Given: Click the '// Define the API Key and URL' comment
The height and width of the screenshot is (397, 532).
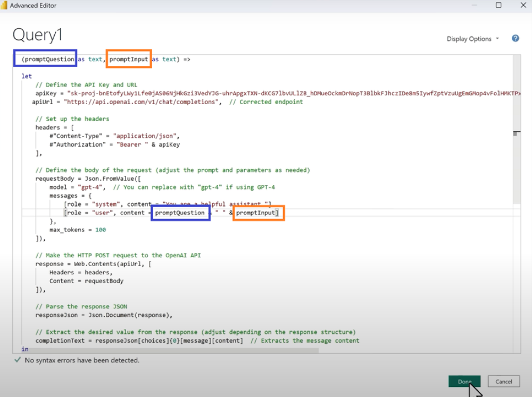Looking at the screenshot, I should [86, 85].
